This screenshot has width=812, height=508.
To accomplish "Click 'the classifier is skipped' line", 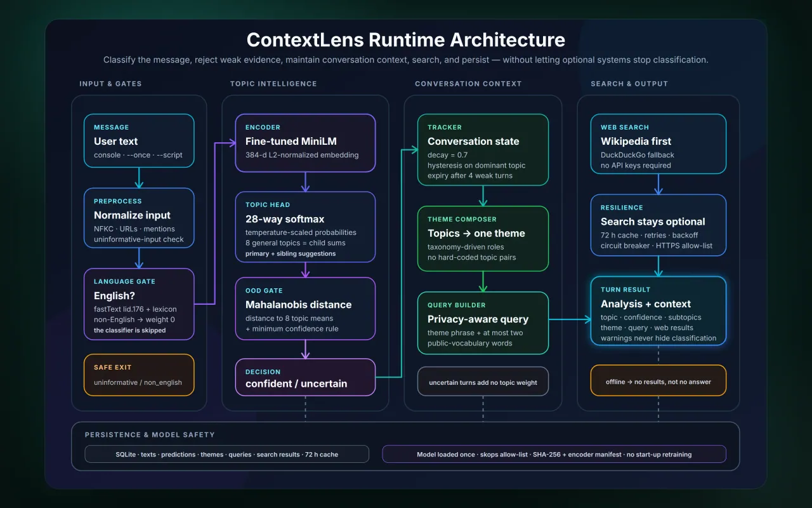I will [x=129, y=330].
